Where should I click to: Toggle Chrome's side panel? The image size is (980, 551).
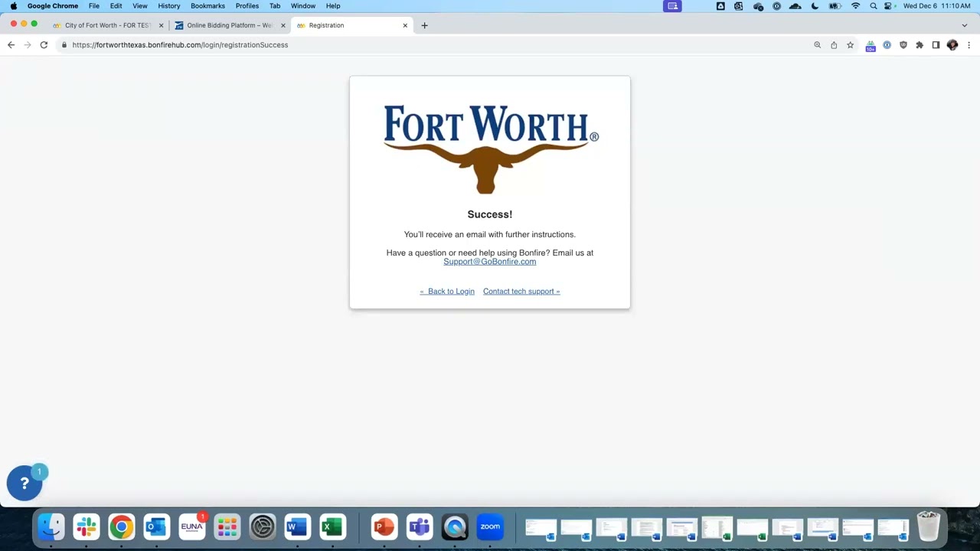coord(936,45)
